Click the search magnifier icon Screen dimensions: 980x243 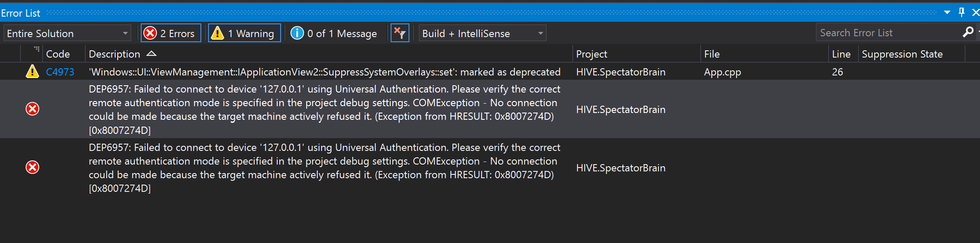point(968,32)
